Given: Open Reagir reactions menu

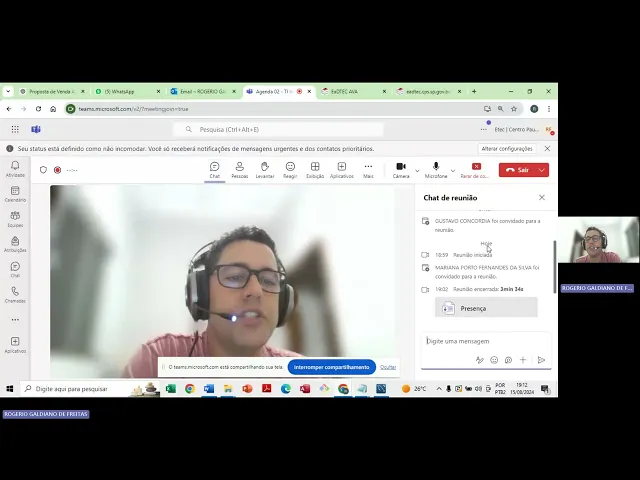Looking at the screenshot, I should click(290, 170).
